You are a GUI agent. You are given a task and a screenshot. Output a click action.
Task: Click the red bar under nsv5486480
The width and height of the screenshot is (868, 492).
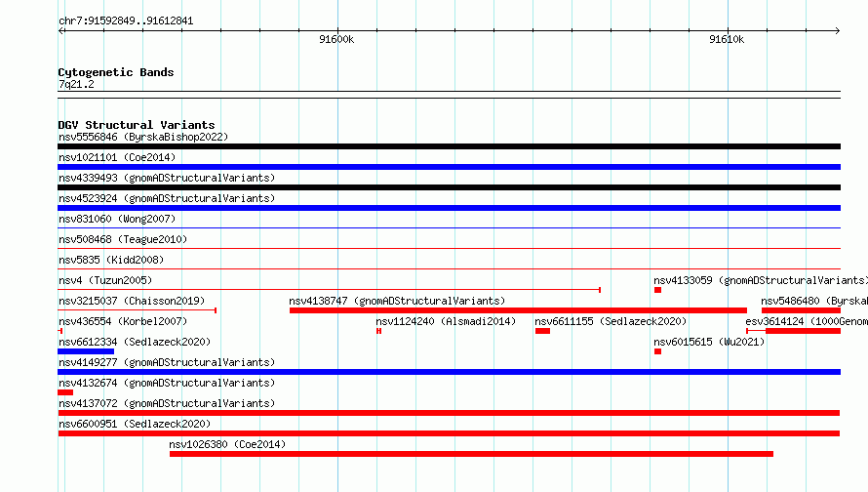(x=801, y=310)
